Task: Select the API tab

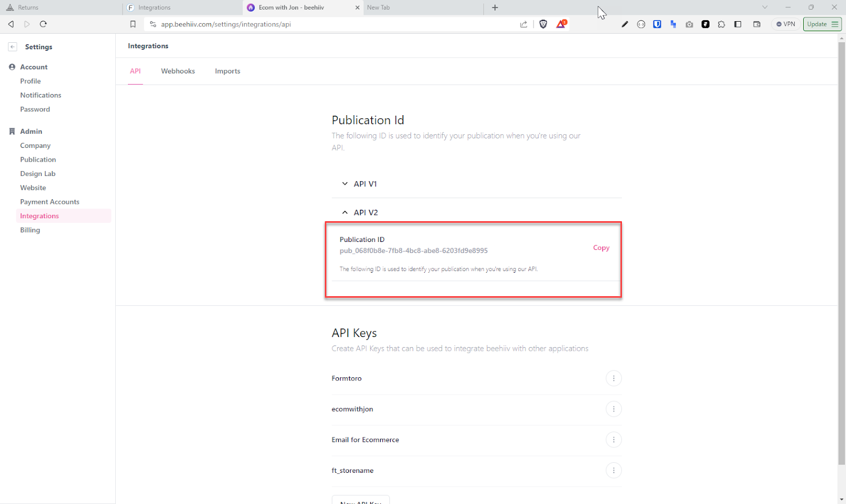Action: click(135, 71)
